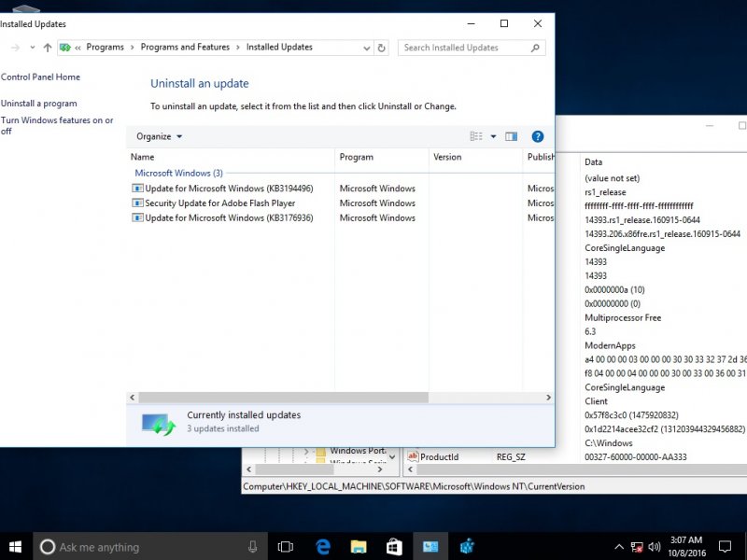Click the ModernApps data value

[x=610, y=345]
